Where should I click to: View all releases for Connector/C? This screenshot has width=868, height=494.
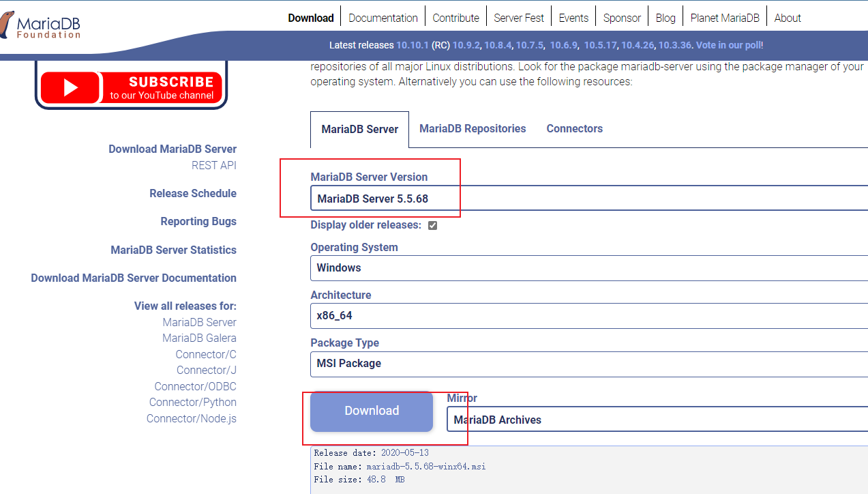206,354
